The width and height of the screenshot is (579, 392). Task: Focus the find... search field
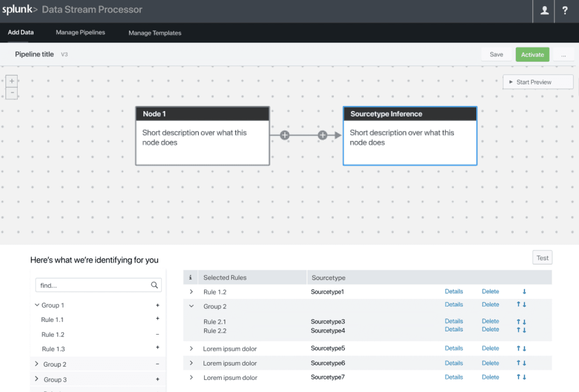click(99, 285)
